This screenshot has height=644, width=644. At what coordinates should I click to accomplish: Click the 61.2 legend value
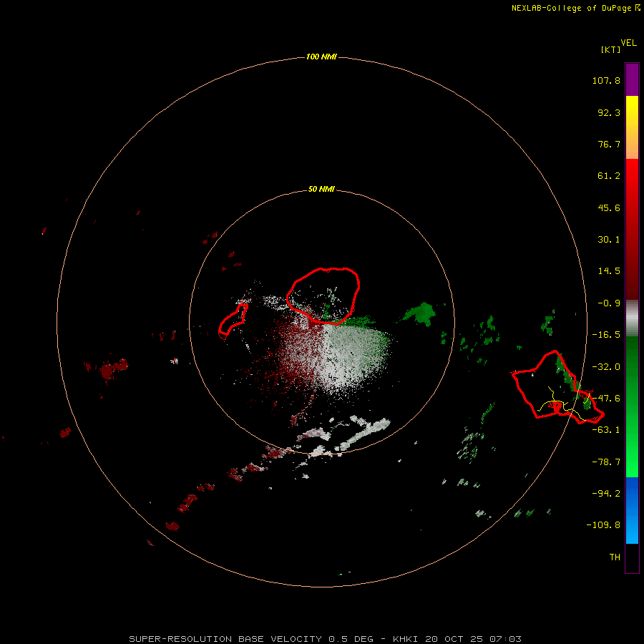[609, 176]
